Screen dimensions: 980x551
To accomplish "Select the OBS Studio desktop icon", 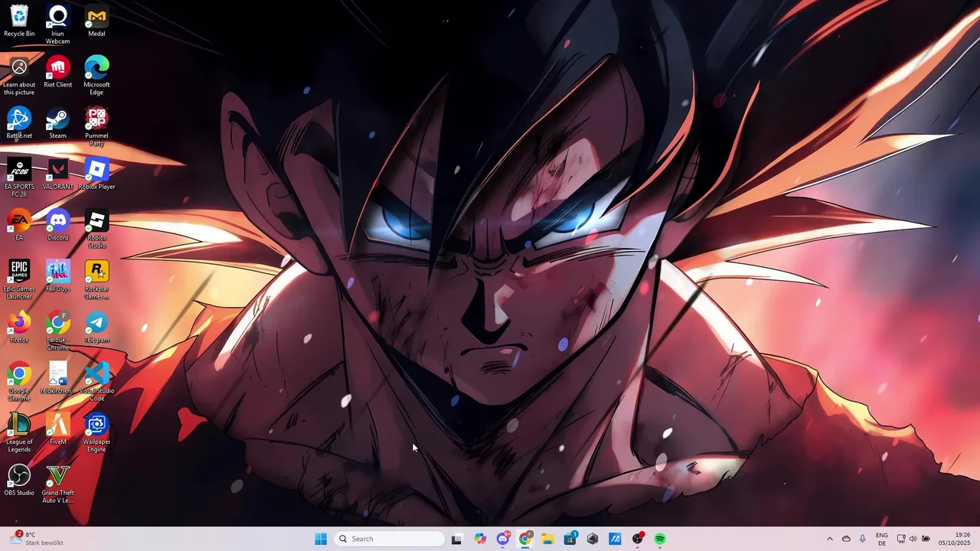I will (x=19, y=481).
